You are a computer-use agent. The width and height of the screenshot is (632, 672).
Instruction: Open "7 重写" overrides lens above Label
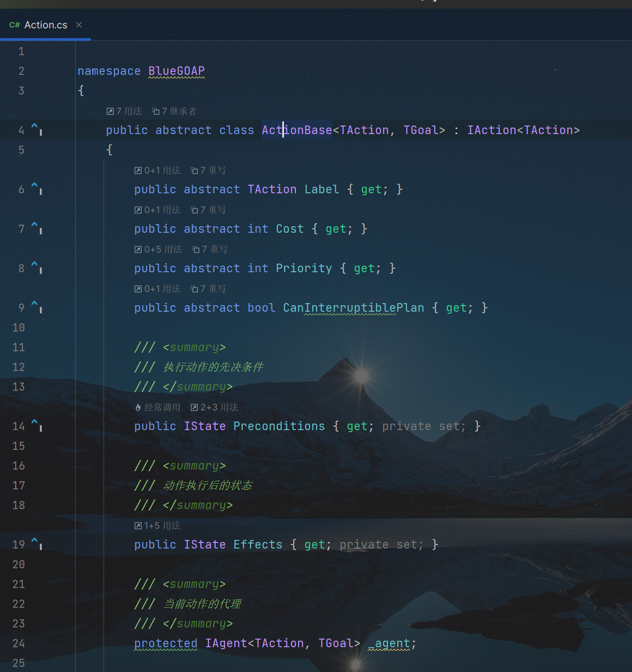point(208,171)
